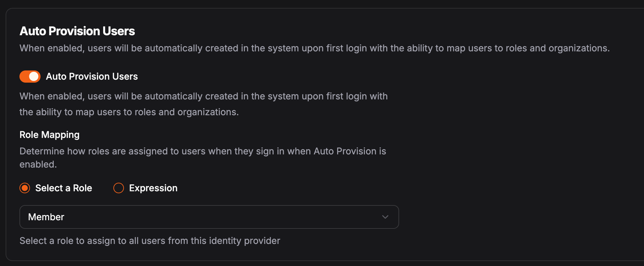Viewport: 644px width, 266px height.
Task: Disable the Auto Provision Users toggle switch
Action: (x=30, y=76)
